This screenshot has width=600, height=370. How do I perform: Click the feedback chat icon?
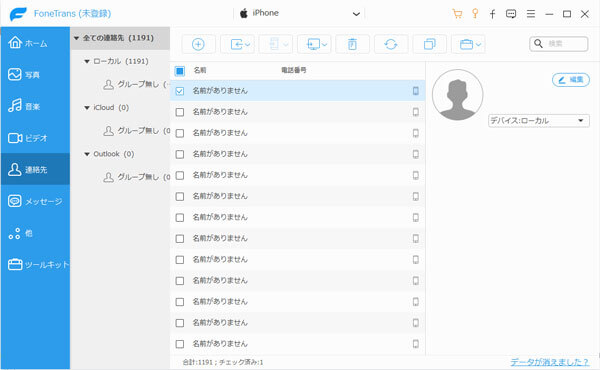511,14
